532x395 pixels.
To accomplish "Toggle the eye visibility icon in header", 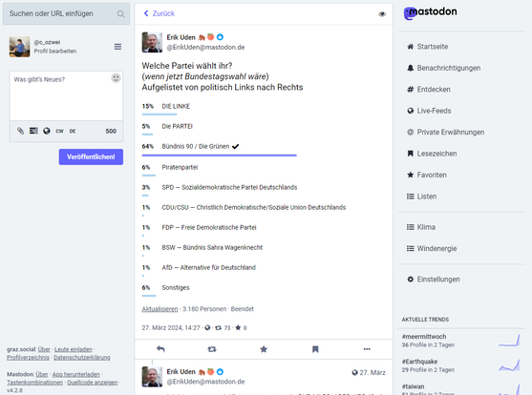I will 382,14.
